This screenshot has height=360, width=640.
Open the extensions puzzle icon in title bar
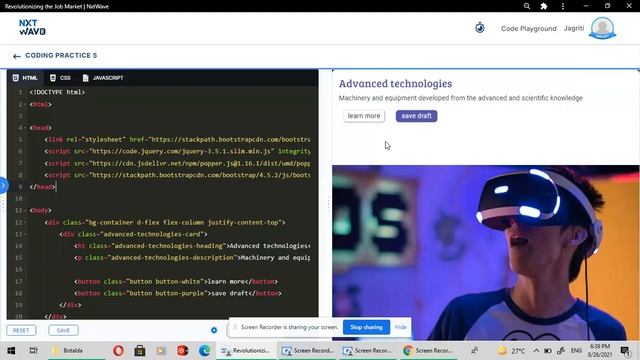click(544, 6)
